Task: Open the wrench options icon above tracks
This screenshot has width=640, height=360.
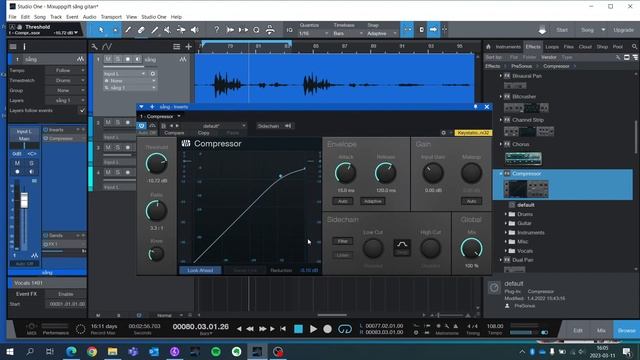Action: [94, 47]
